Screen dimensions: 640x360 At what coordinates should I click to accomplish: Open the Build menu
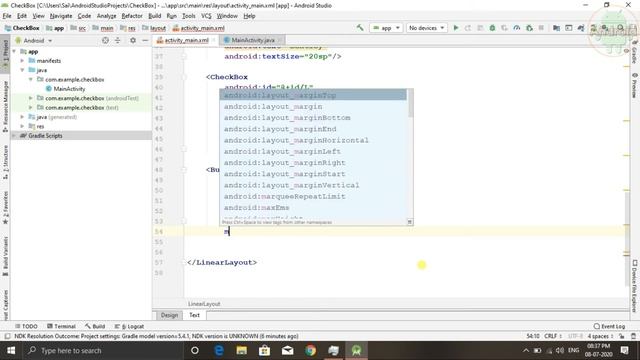pyautogui.click(x=154, y=16)
